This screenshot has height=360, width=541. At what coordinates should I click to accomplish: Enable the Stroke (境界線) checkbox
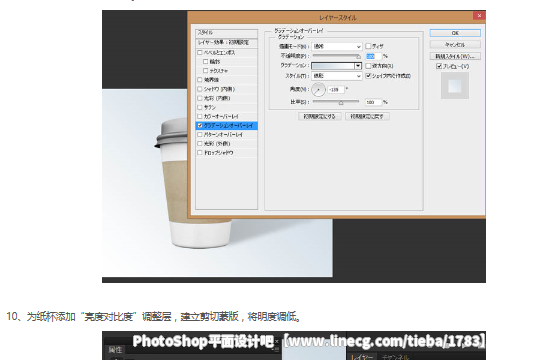pos(200,80)
